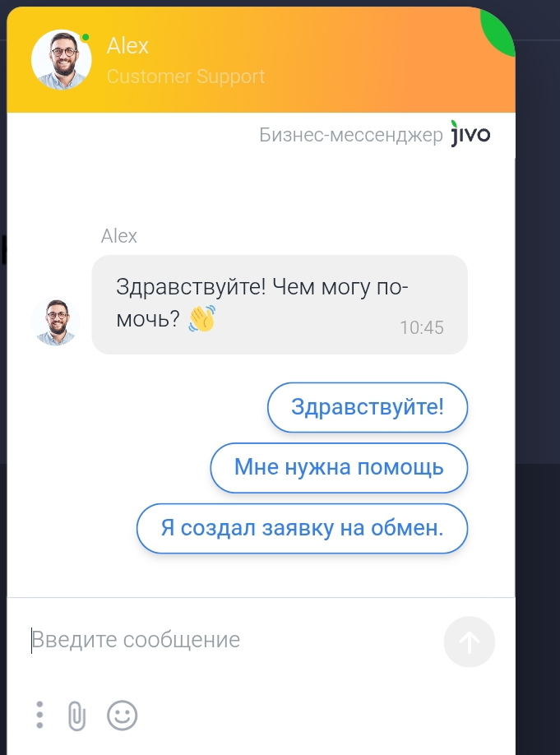The image size is (560, 755).
Task: Pick "Я создал заявку на обмен." reply
Action: coord(302,528)
